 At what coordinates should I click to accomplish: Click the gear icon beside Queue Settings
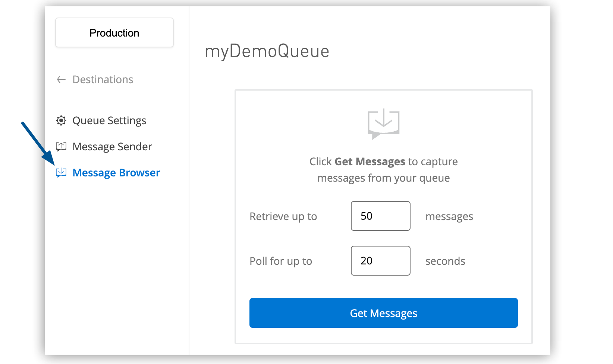61,120
